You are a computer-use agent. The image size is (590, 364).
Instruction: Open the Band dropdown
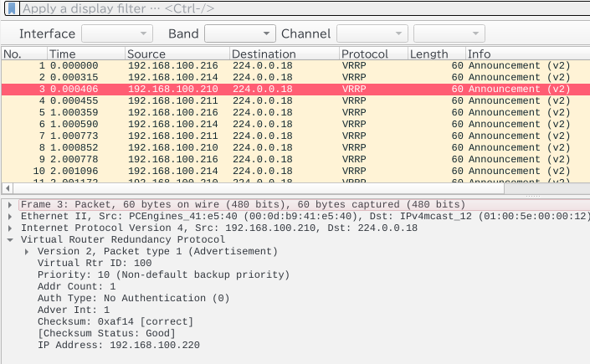(240, 33)
